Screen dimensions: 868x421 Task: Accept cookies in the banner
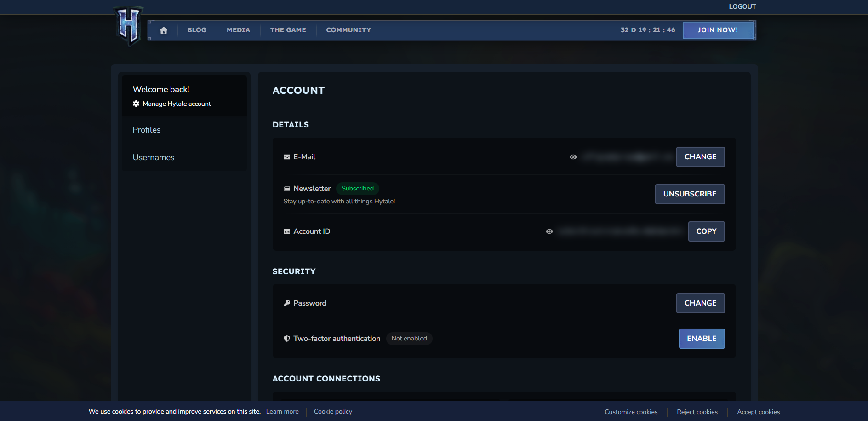(x=758, y=412)
